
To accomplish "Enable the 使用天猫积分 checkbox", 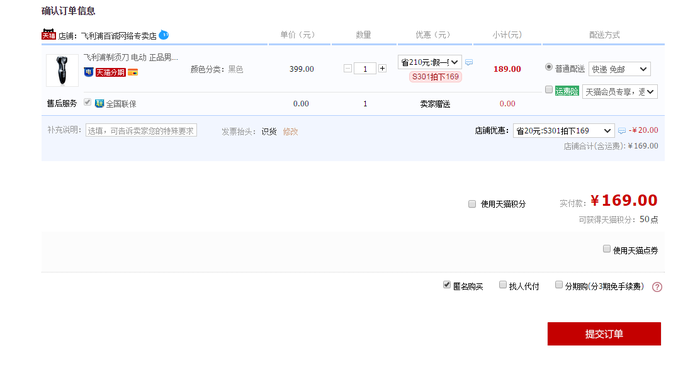I will coord(472,204).
